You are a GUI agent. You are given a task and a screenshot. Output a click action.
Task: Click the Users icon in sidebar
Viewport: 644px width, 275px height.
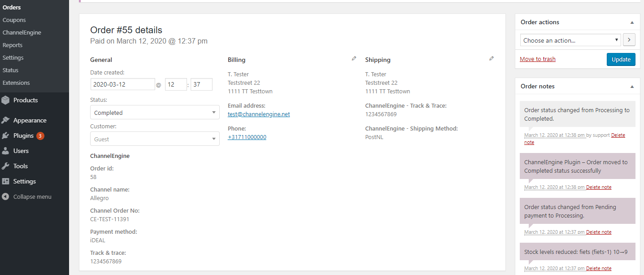pos(5,151)
